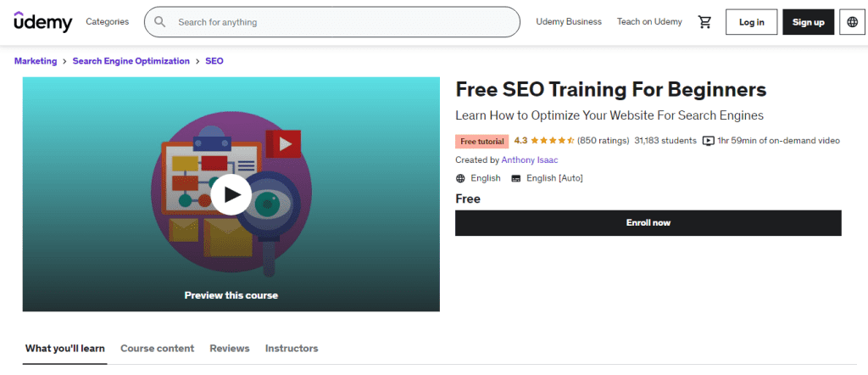The width and height of the screenshot is (868, 375).
Task: Click the star rating icons
Action: click(x=553, y=141)
